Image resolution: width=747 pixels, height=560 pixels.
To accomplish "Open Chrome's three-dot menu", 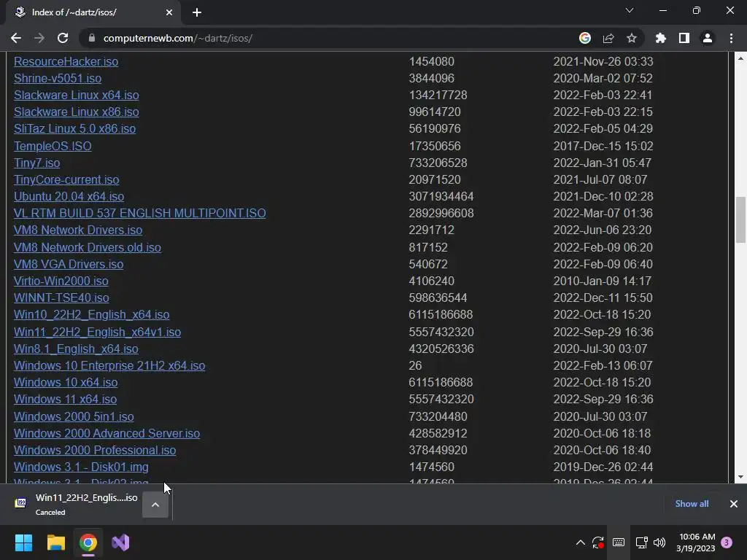I will click(x=731, y=38).
